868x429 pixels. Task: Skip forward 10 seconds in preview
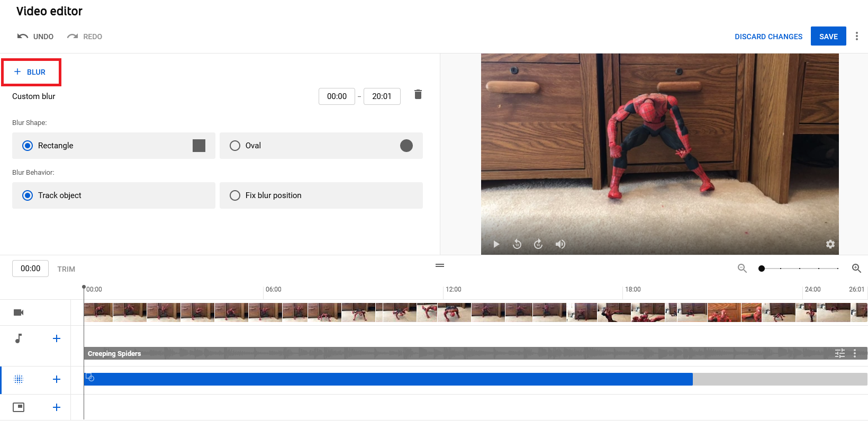coord(538,244)
